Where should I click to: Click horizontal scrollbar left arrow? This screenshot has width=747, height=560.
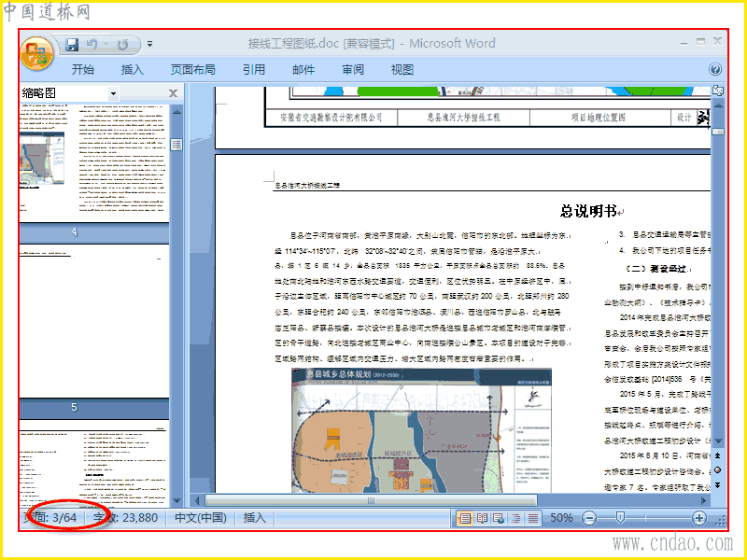[197, 500]
